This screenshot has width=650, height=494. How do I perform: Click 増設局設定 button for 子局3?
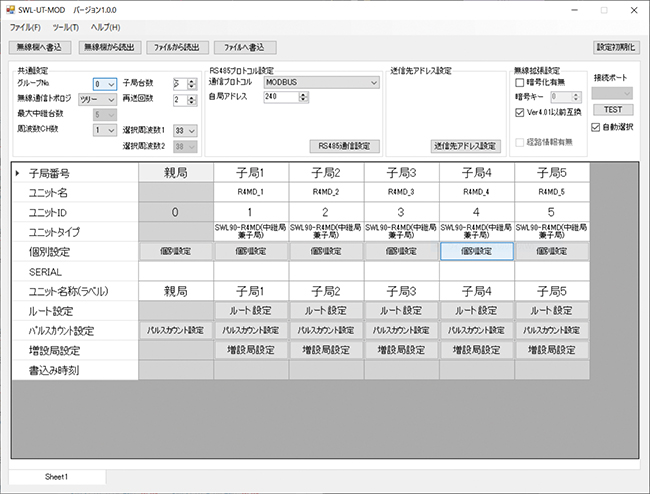click(x=401, y=350)
